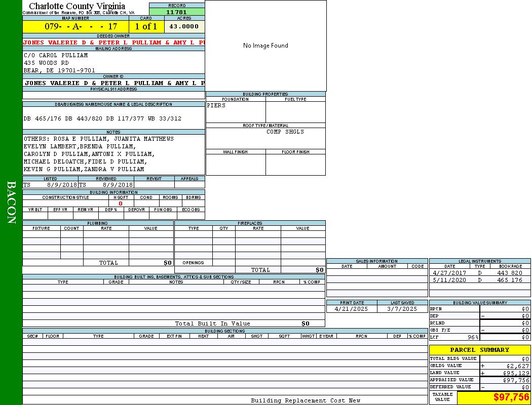Select the last saved date 3/7/2025

pos(402,309)
